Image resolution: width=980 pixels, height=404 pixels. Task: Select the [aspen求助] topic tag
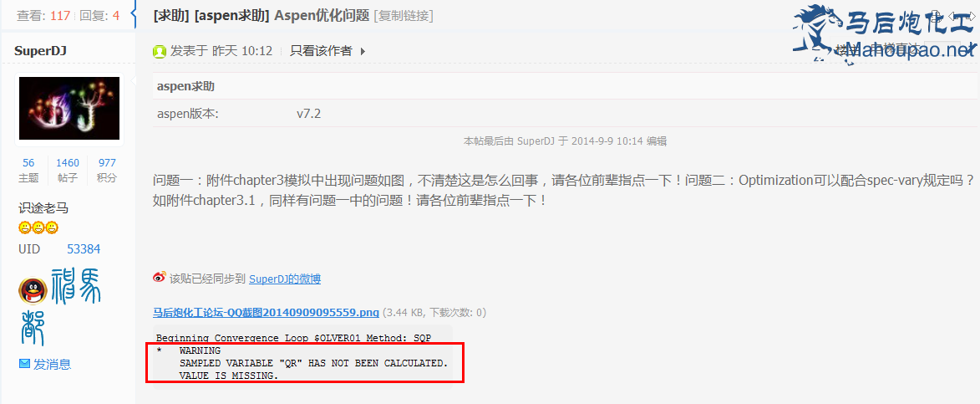pos(232,16)
